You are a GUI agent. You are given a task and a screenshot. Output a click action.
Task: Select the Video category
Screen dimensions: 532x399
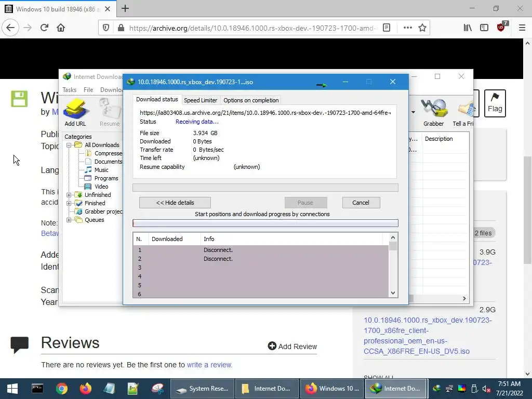point(101,187)
